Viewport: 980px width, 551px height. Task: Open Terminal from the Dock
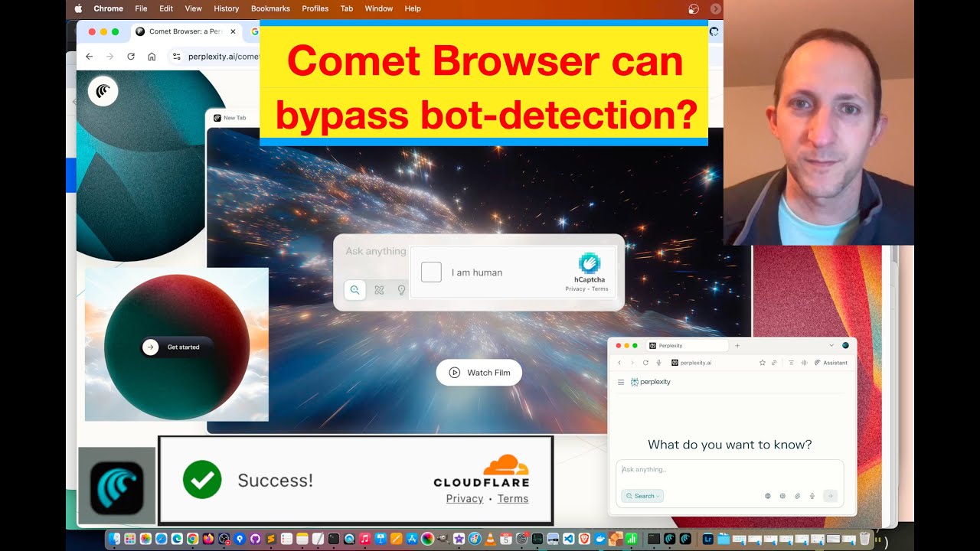pyautogui.click(x=333, y=540)
